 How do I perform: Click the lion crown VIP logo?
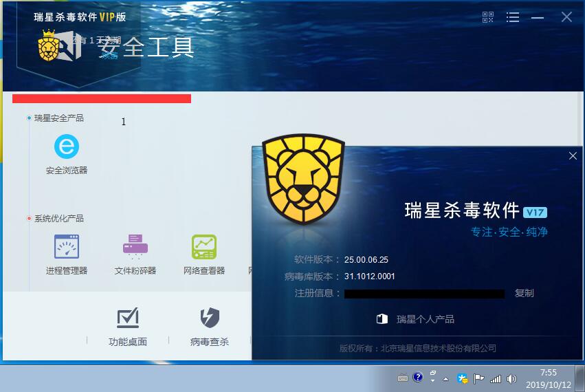pyautogui.click(x=49, y=46)
